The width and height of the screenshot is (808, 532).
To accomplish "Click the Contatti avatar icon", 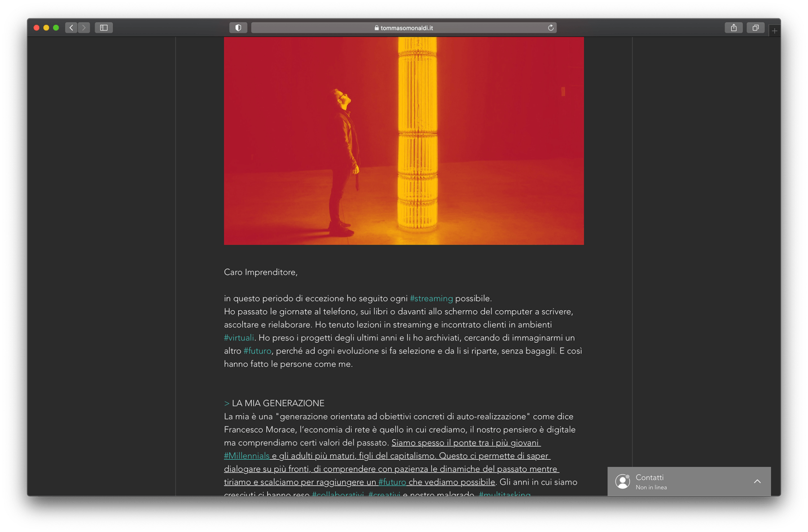I will pyautogui.click(x=623, y=481).
